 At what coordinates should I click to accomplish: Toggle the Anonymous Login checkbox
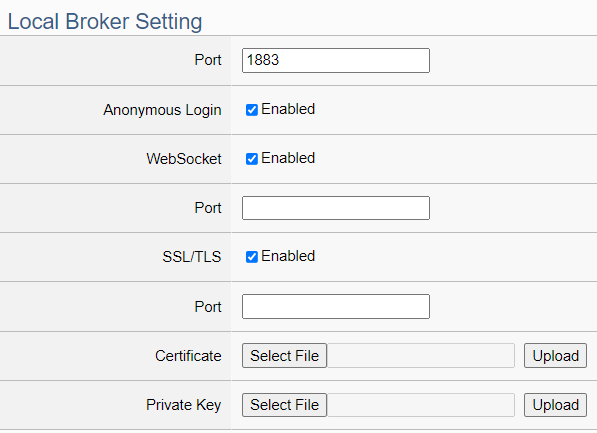pyautogui.click(x=252, y=110)
